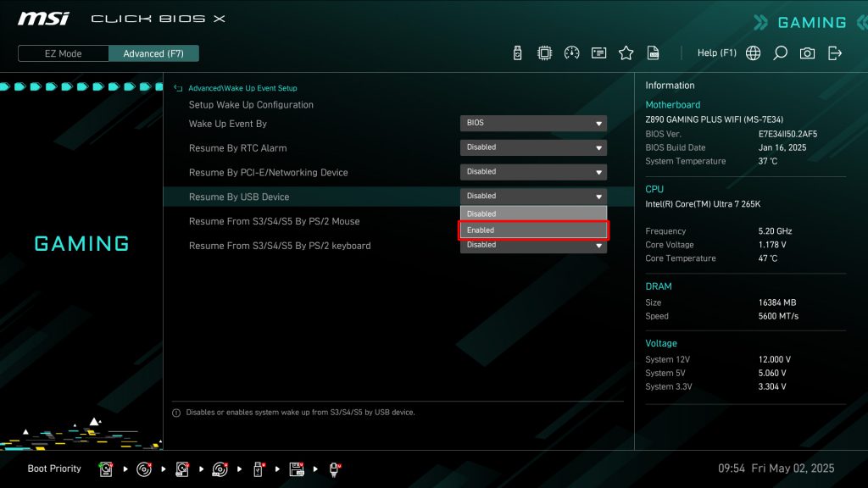Click Setup Wake Up Configuration heading
The width and height of the screenshot is (868, 488).
click(x=251, y=104)
